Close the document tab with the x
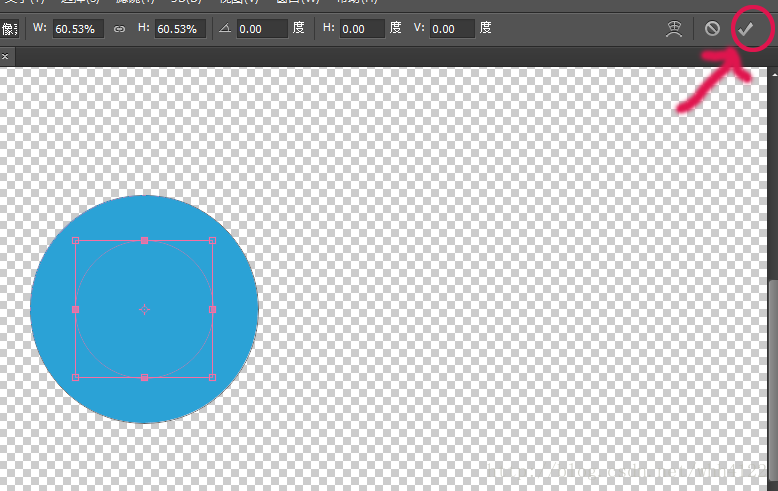 click(5, 57)
